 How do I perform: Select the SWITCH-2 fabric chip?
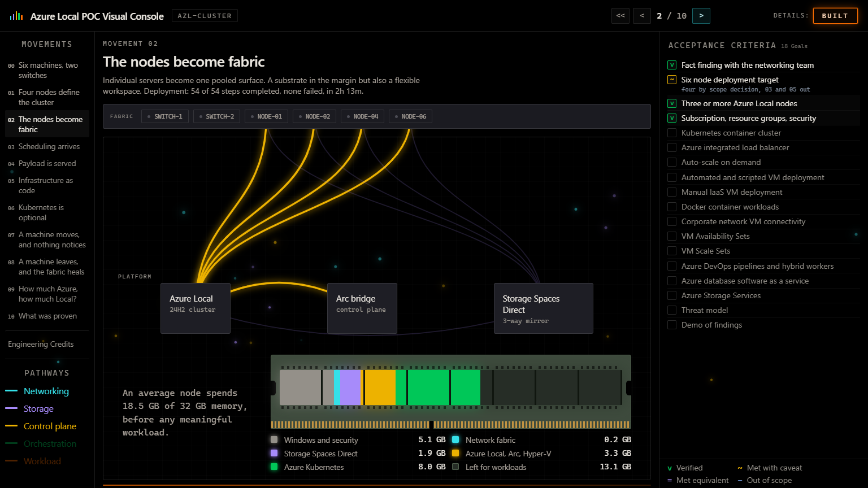[216, 116]
